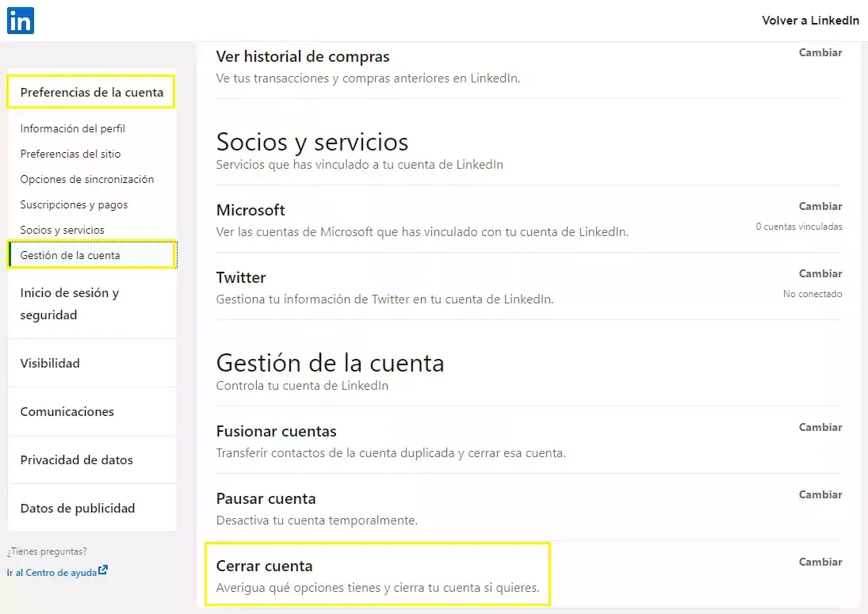Go back via Volver a LinkedIn

[810, 21]
